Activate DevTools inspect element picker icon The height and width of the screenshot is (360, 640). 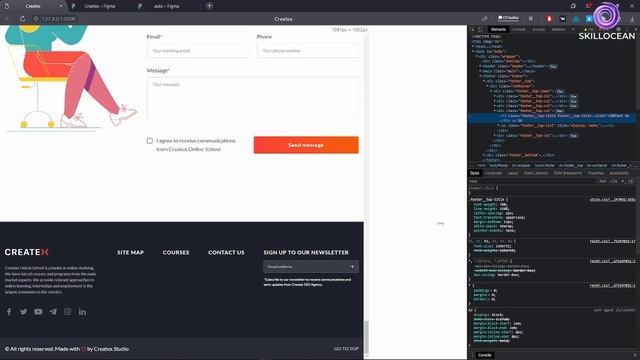[473, 29]
